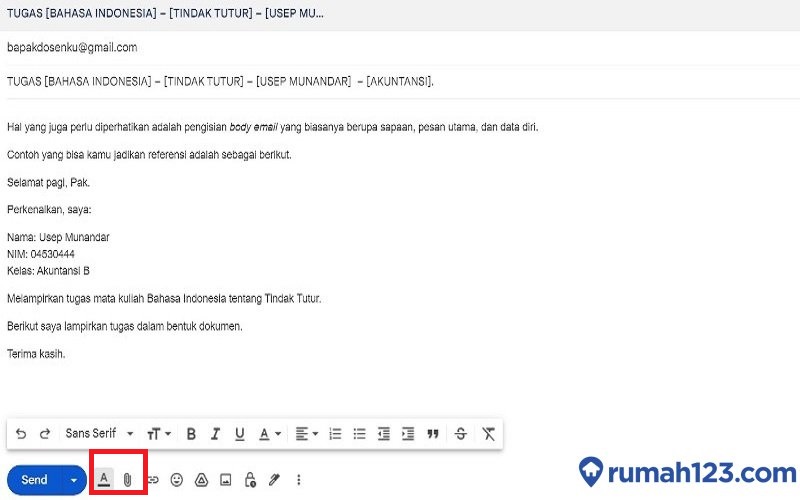Viewport: 800px width, 500px height.
Task: Open the text alignment dropdown
Action: click(x=307, y=434)
